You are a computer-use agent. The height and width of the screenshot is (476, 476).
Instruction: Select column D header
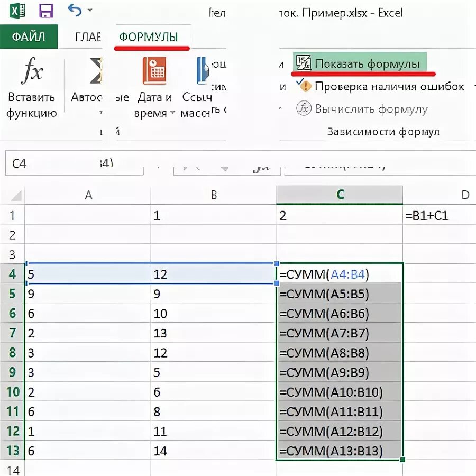(440, 195)
